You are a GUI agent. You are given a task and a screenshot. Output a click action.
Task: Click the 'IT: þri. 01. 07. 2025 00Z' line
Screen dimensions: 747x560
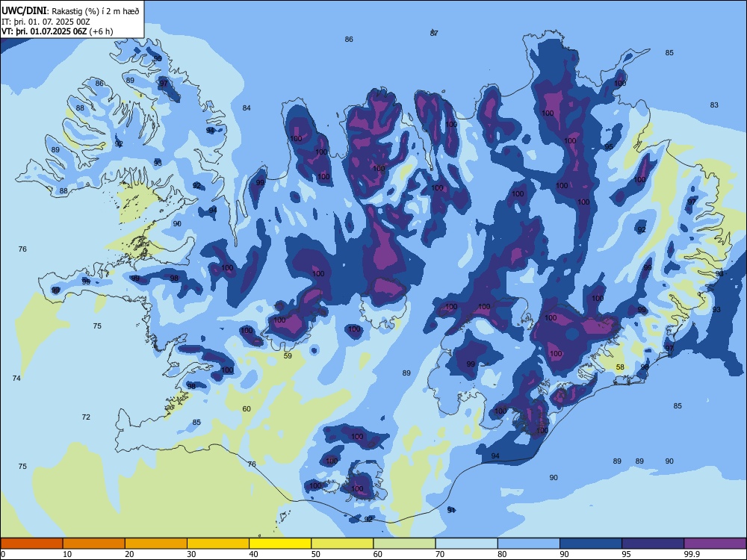click(x=46, y=22)
